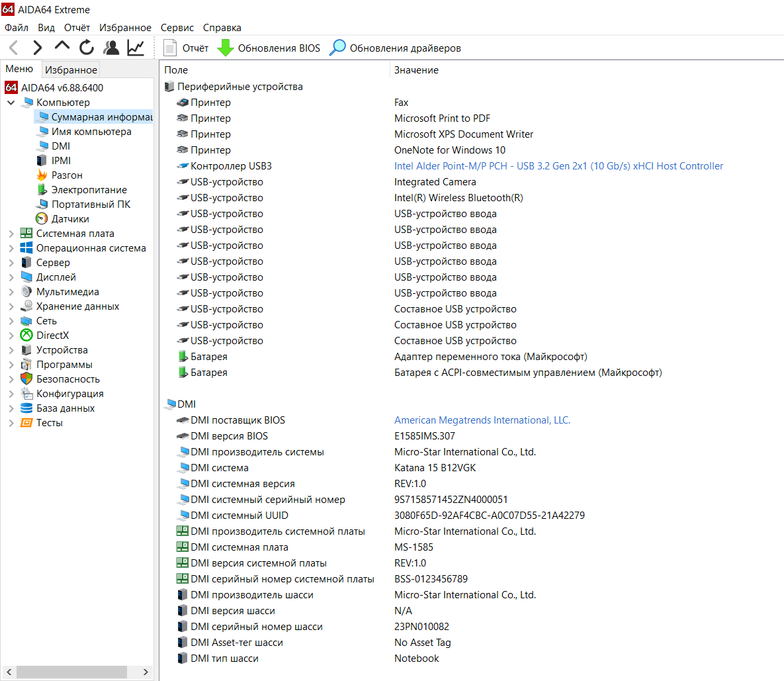
Task: Open the Файл menu
Action: (17, 28)
